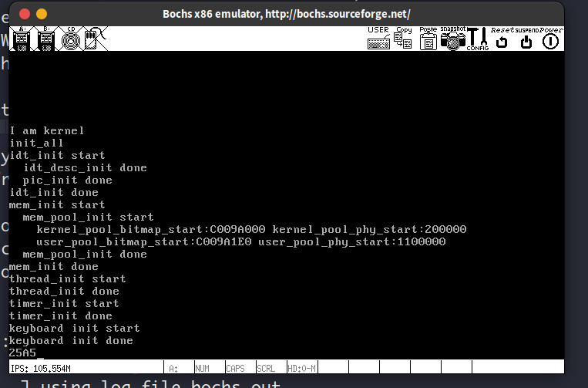The image size is (588, 388).
Task: Click user_pool_bitmap_start:C009A1E0 text
Action: tap(144, 242)
